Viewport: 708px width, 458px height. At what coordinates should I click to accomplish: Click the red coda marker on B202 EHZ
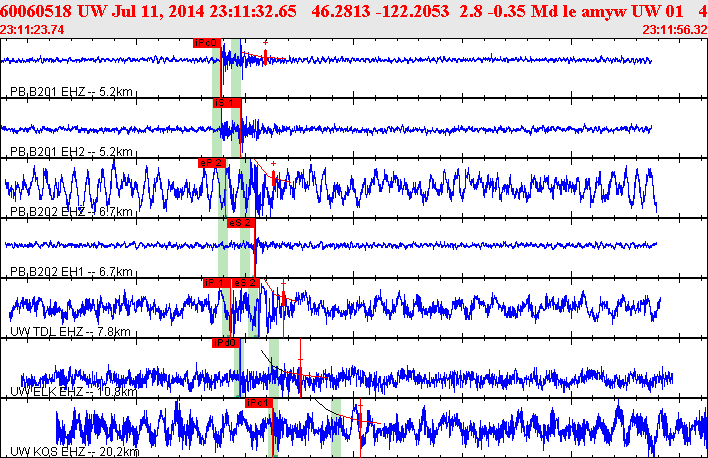pyautogui.click(x=274, y=177)
